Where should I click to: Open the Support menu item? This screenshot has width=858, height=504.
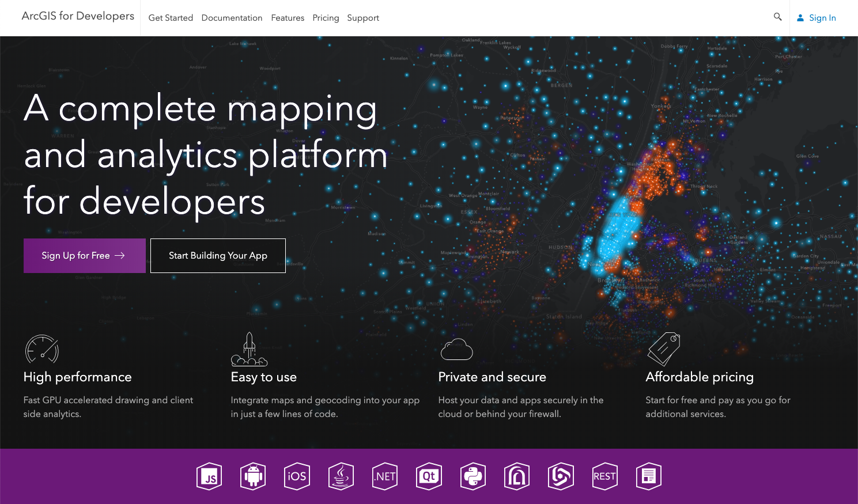point(363,18)
